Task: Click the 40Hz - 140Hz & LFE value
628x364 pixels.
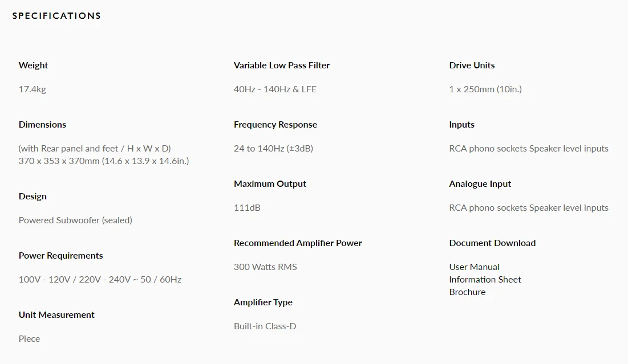Action: click(x=275, y=89)
